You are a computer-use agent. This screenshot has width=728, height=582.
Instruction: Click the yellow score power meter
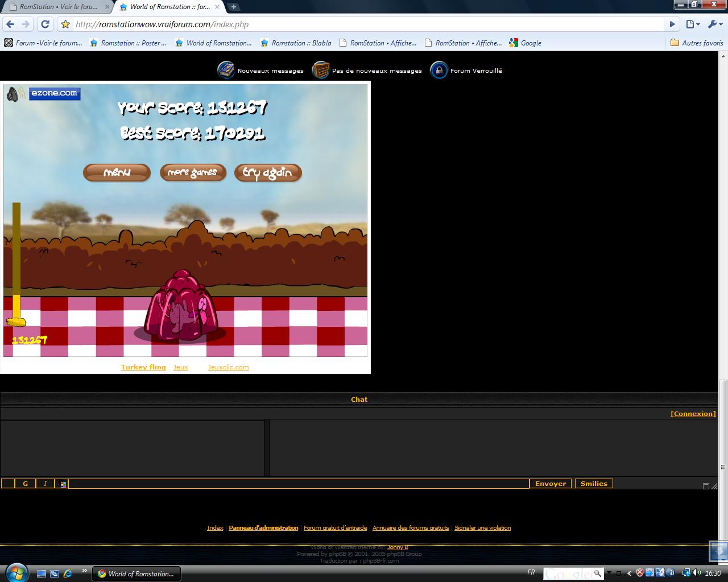pyautogui.click(x=16, y=264)
